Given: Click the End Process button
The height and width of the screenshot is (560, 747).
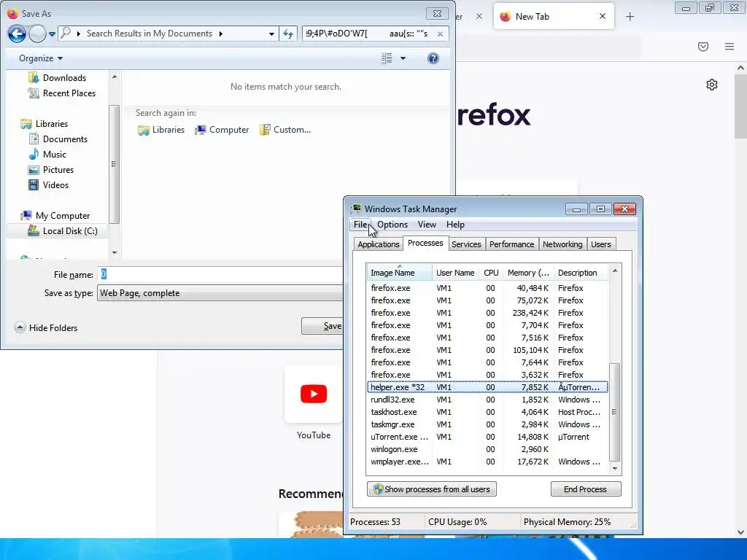Looking at the screenshot, I should (x=586, y=489).
